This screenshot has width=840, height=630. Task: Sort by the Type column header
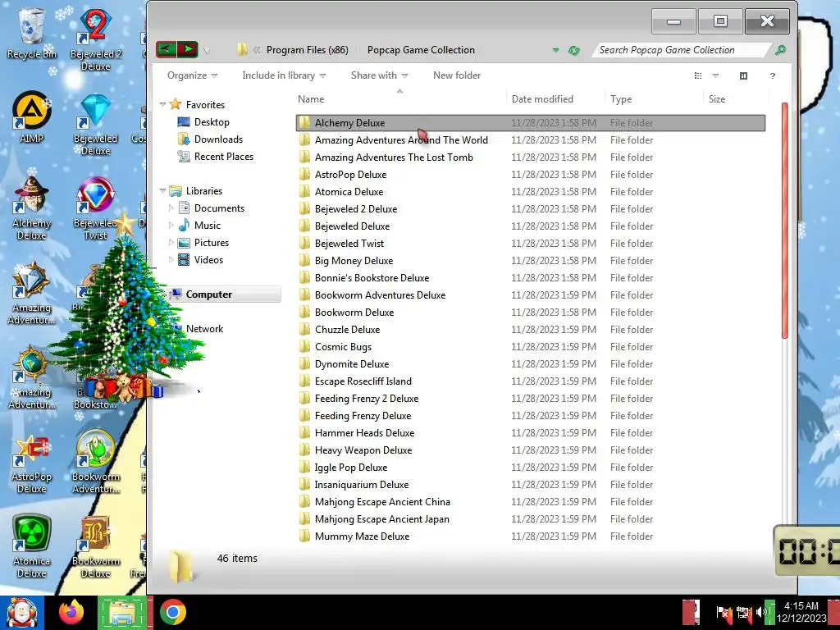[655, 99]
